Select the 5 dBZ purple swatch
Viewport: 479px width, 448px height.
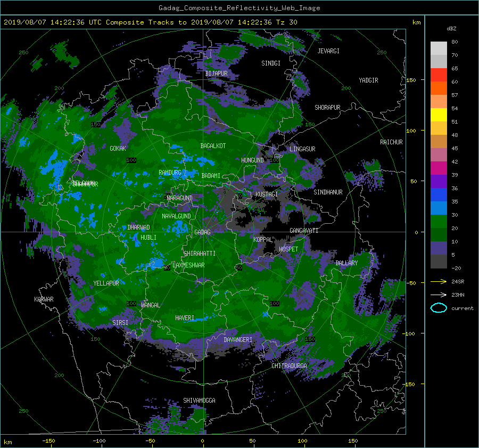[x=439, y=248]
